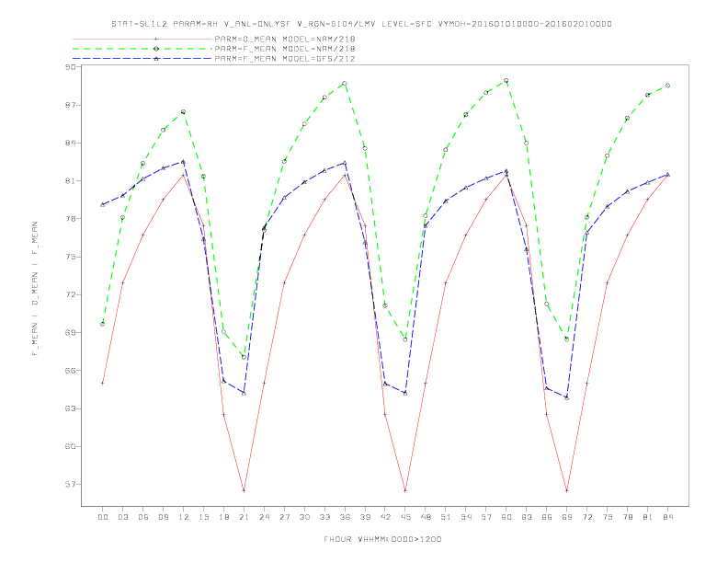Click x-axis tick label 03
This screenshot has width=728, height=563.
122,517
